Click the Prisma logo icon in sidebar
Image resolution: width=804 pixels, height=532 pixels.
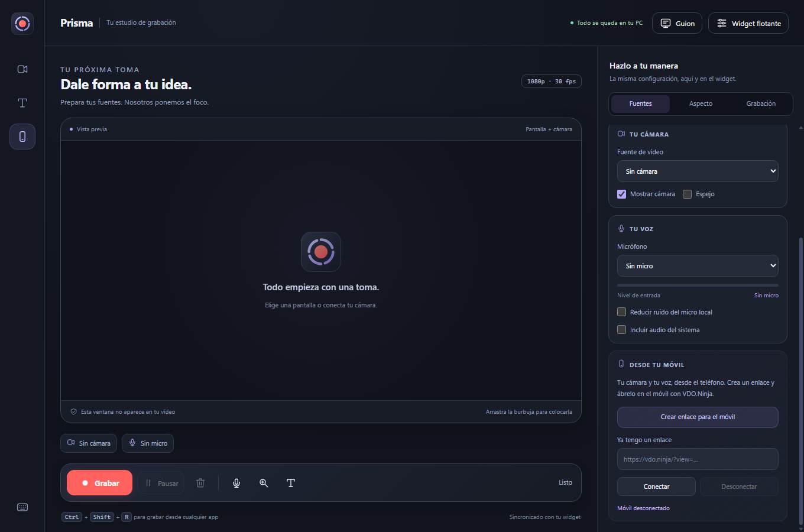point(22,24)
